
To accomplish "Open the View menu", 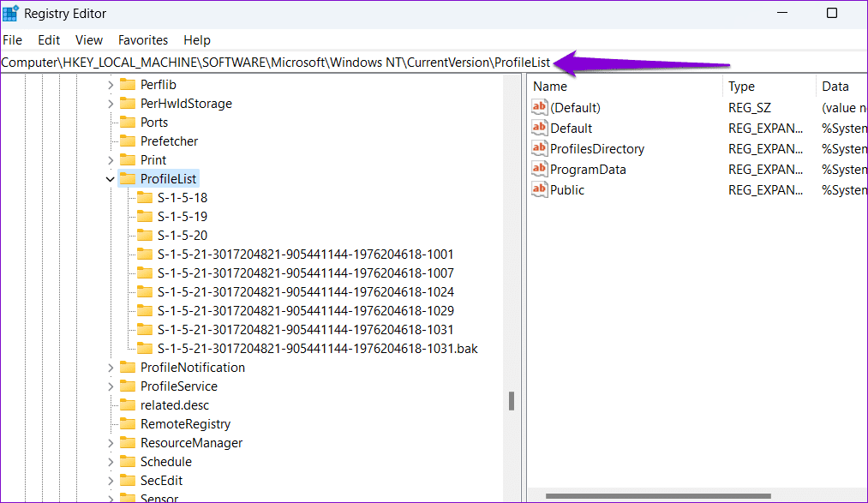I will pyautogui.click(x=88, y=39).
